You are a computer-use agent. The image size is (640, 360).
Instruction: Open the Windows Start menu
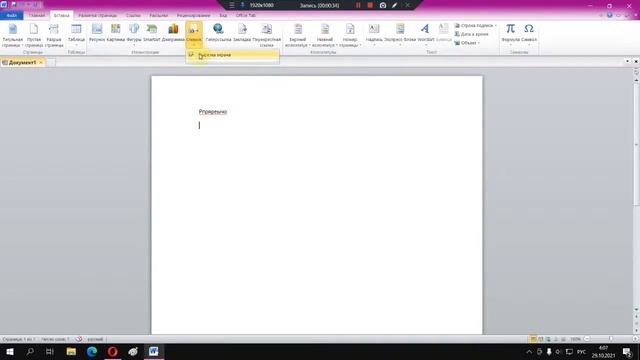10,352
